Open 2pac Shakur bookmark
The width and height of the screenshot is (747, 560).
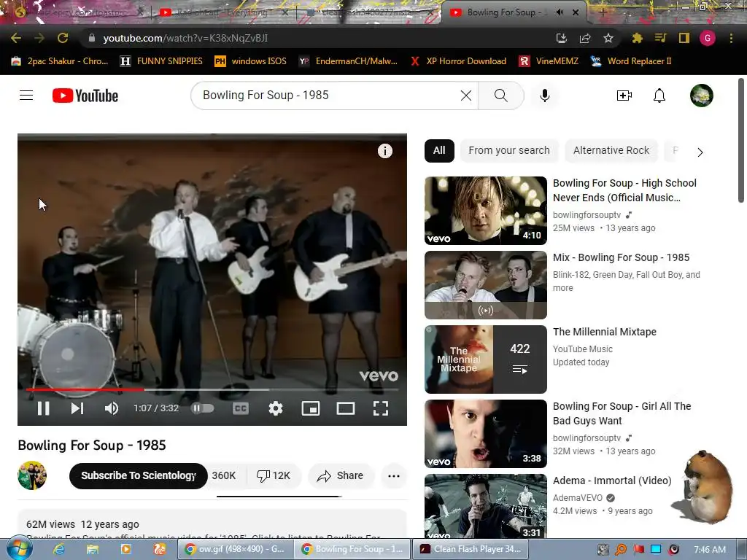(x=60, y=61)
